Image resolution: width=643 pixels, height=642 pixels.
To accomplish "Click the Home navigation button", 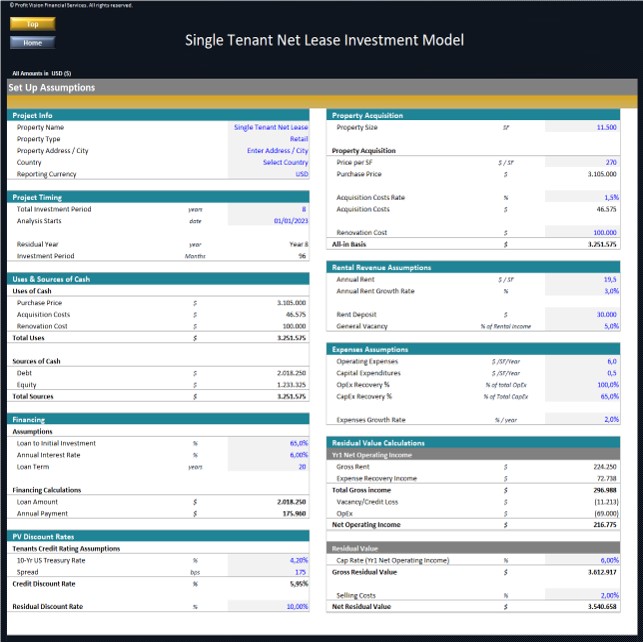I will pos(32,43).
